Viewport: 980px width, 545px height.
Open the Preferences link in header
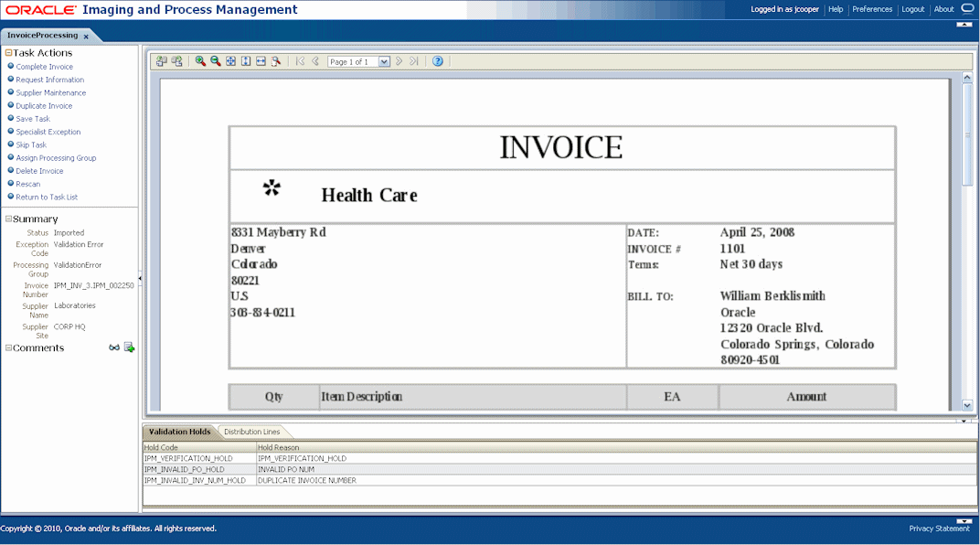872,9
